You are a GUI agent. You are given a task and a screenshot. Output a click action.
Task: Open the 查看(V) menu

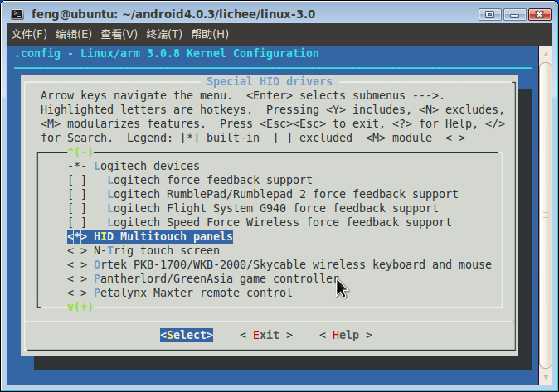click(119, 34)
